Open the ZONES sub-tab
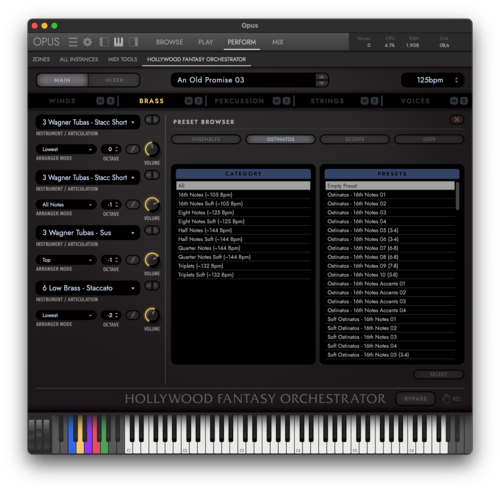Image resolution: width=500 pixels, height=491 pixels. pyautogui.click(x=41, y=59)
